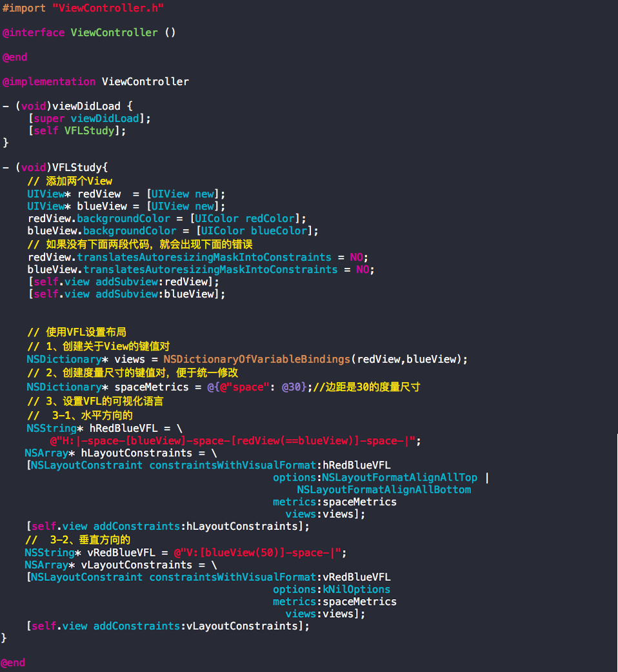Place the cursor on the viewDidLoad method declaration

coord(68,106)
